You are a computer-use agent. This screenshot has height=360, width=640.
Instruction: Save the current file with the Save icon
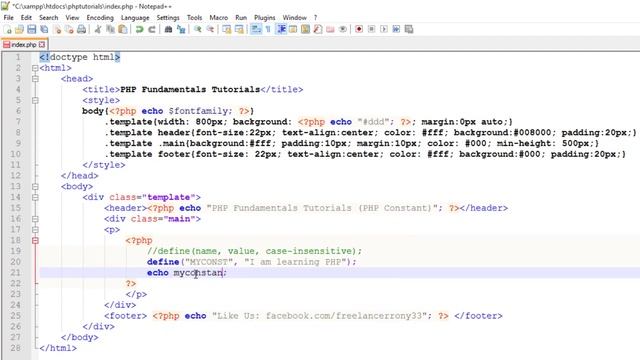pos(31,29)
